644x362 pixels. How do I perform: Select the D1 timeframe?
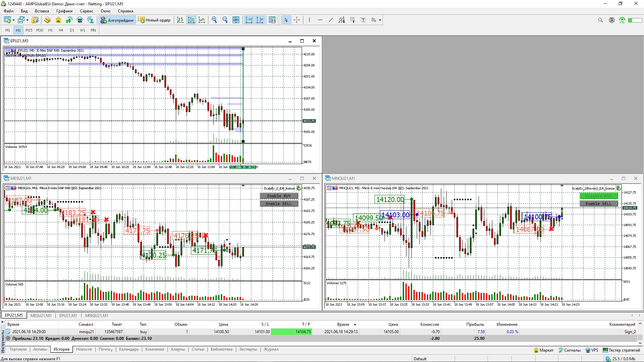(72, 30)
